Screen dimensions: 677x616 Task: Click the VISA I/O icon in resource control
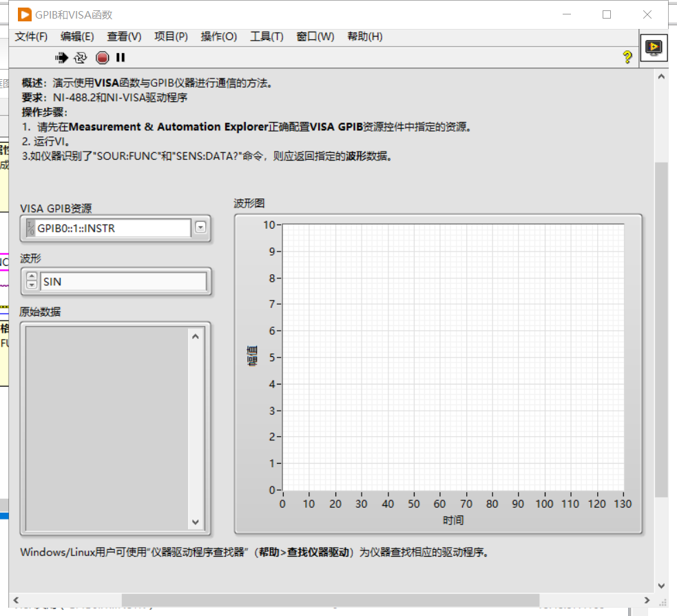(31, 228)
